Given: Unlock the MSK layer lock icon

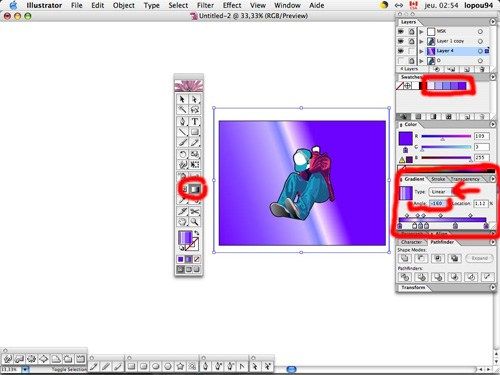Looking at the screenshot, I should pyautogui.click(x=412, y=31).
